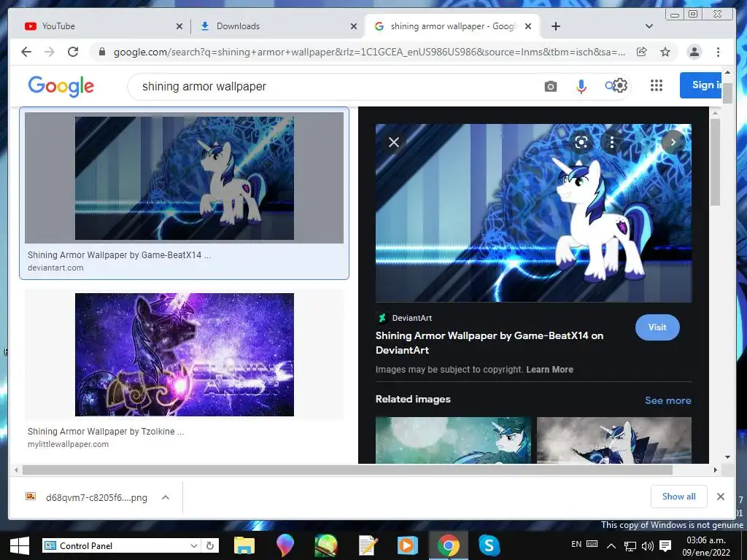Image resolution: width=747 pixels, height=560 pixels.
Task: Select the shining armor wallpaper Google tab
Action: [452, 26]
